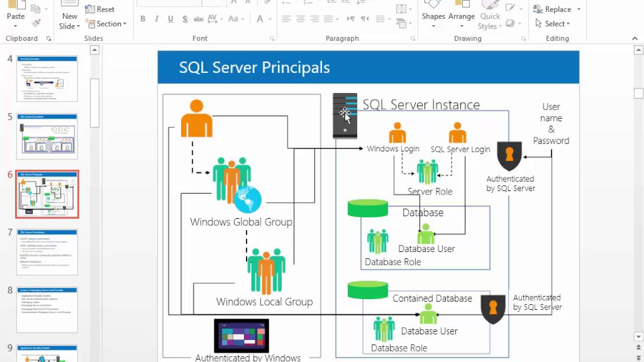This screenshot has height=362, width=644.
Task: Click the Font Color icon
Action: [260, 19]
